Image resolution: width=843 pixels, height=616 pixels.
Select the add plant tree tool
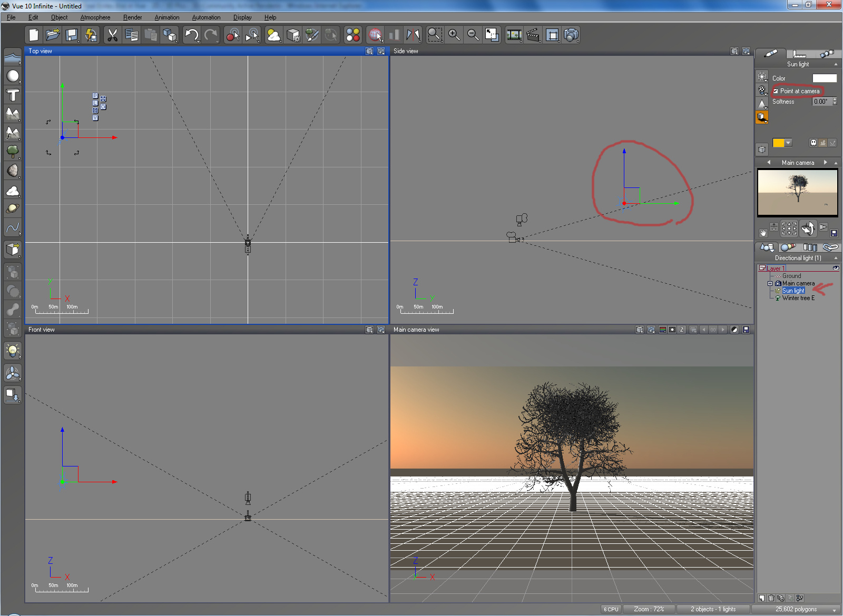tap(12, 152)
